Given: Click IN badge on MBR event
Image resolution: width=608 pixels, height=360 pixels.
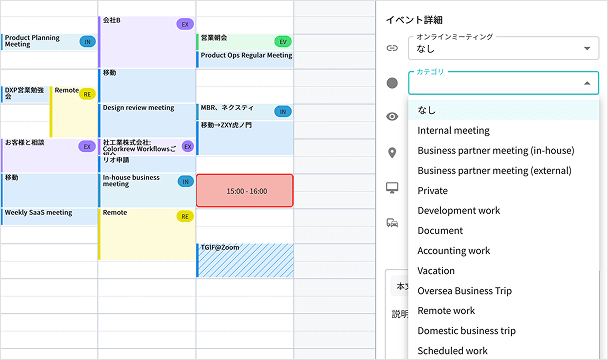Looking at the screenshot, I should click(x=283, y=111).
